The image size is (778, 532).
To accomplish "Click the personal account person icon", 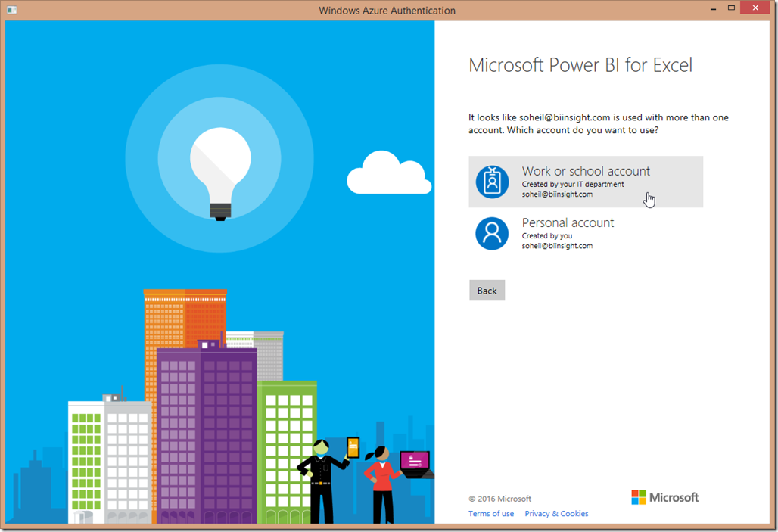I will 492,233.
